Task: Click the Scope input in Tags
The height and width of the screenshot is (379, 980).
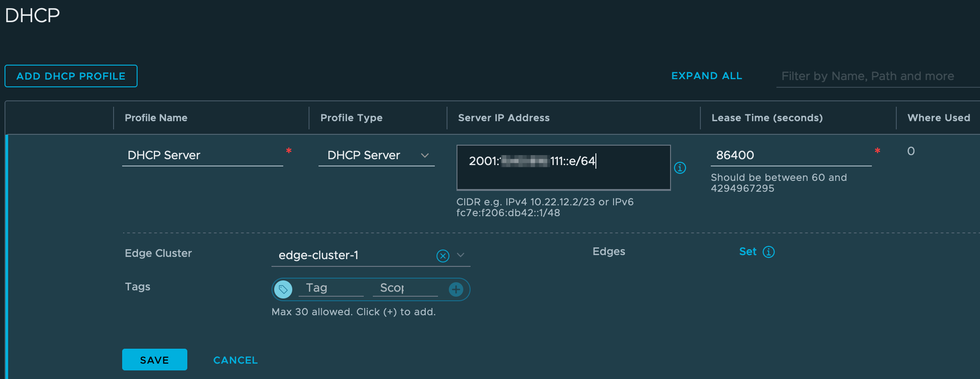Action: [405, 288]
